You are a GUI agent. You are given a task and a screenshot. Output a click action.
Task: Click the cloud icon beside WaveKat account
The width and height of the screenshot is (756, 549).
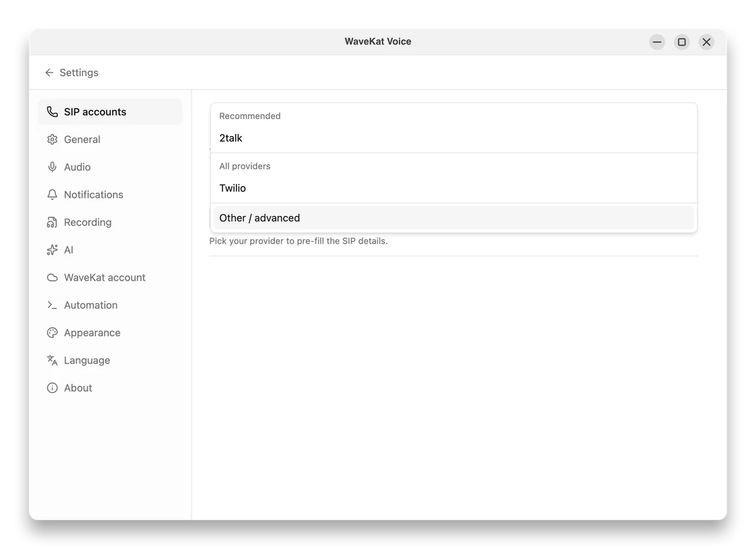pyautogui.click(x=52, y=278)
